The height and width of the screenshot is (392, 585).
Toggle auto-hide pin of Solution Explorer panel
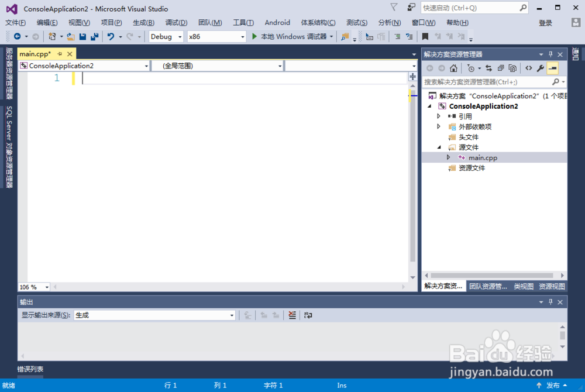550,54
